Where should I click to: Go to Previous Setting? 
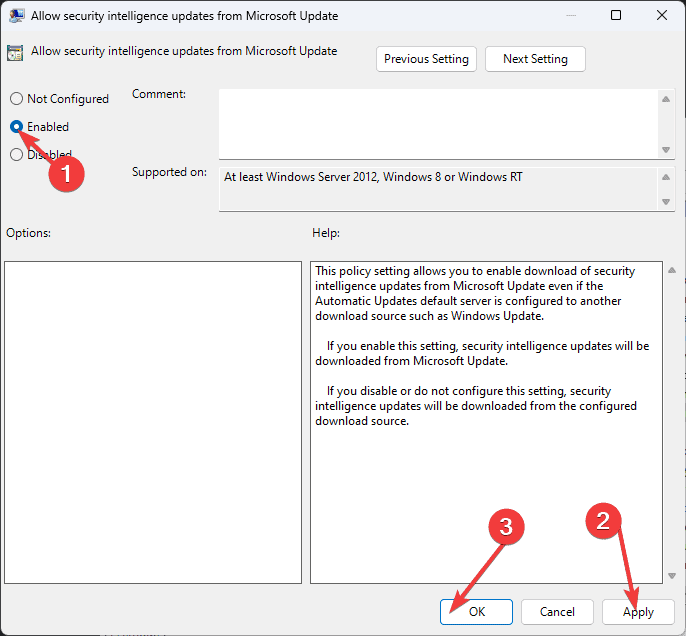pyautogui.click(x=426, y=59)
